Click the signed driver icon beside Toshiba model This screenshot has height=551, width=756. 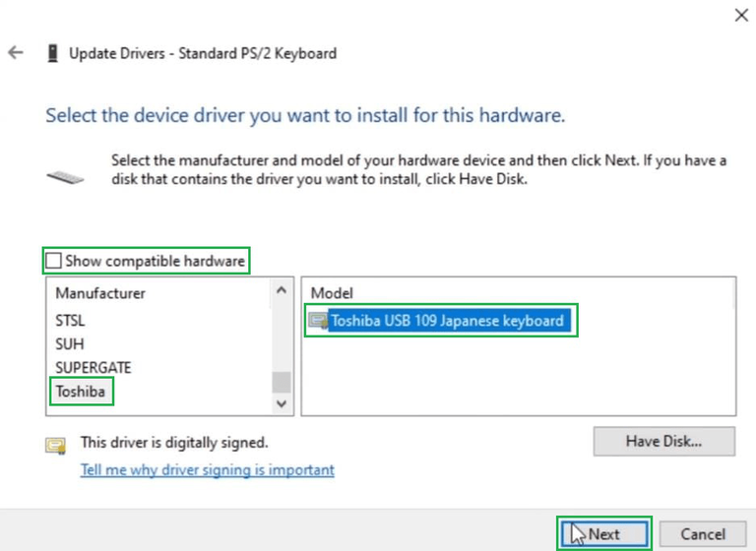pyautogui.click(x=318, y=321)
